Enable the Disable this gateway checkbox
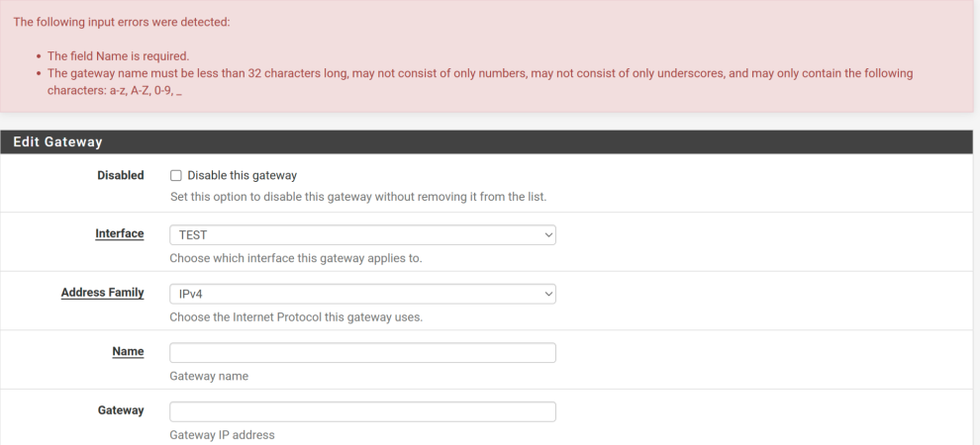The height and width of the screenshot is (445, 980). coord(176,176)
